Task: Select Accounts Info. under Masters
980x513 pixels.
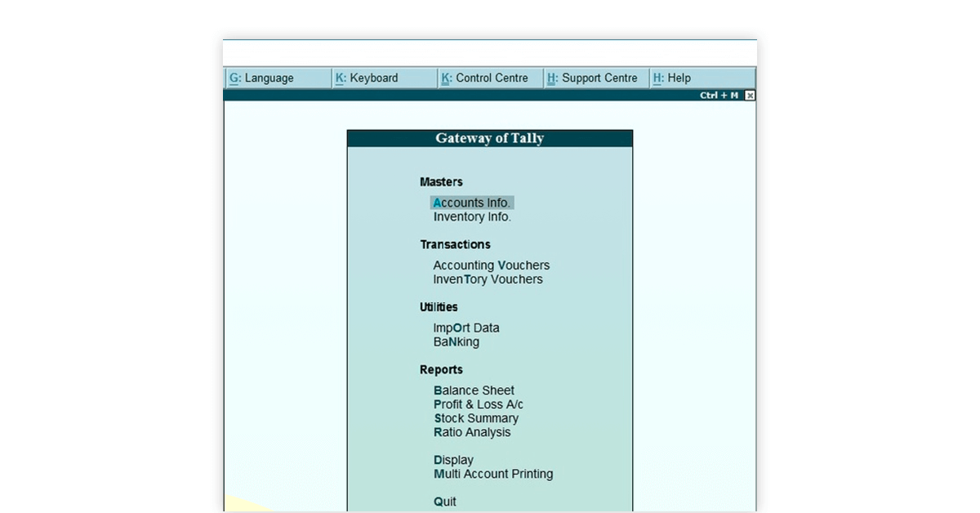Action: (x=472, y=203)
